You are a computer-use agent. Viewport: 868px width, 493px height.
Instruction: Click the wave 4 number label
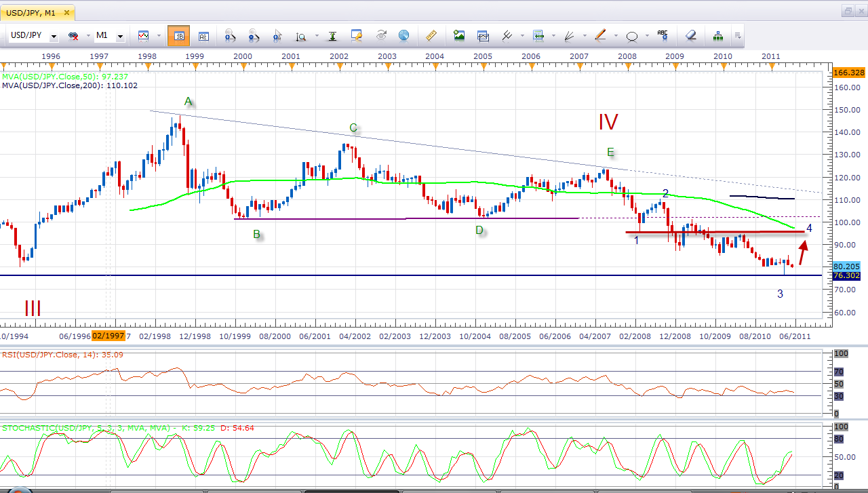(x=809, y=228)
